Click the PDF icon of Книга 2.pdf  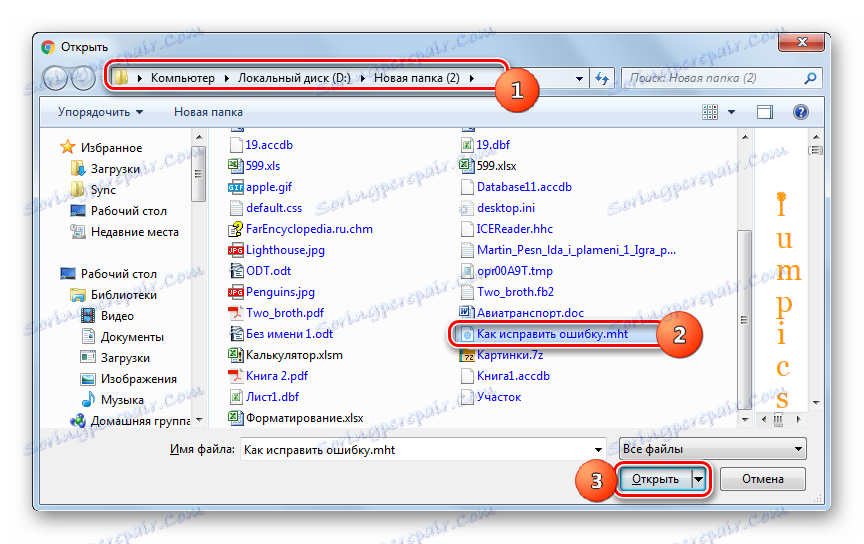236,376
